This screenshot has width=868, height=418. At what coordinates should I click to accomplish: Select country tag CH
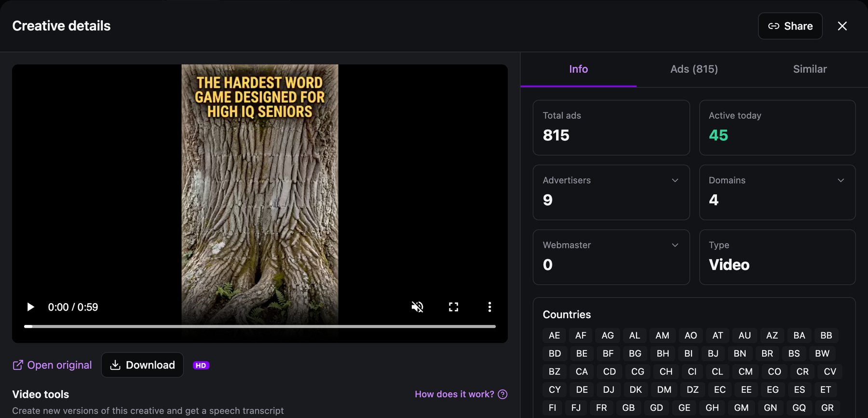[666, 372]
